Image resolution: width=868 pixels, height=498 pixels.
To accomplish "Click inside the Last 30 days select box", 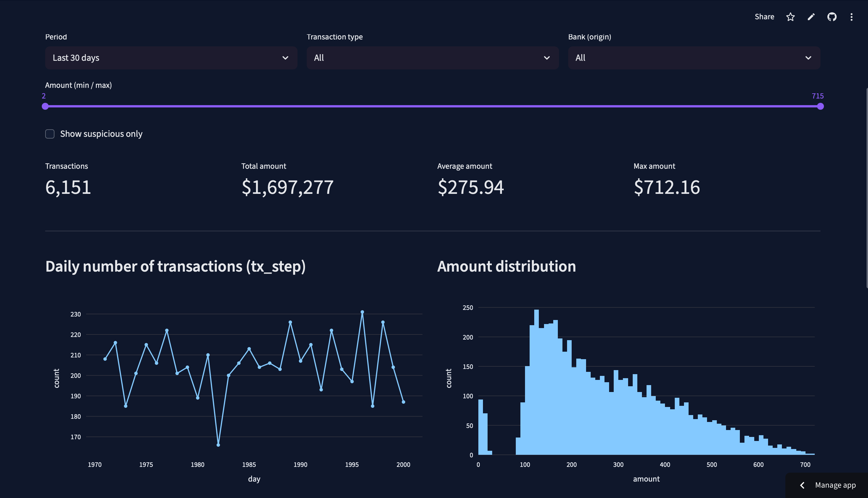I will pos(171,58).
